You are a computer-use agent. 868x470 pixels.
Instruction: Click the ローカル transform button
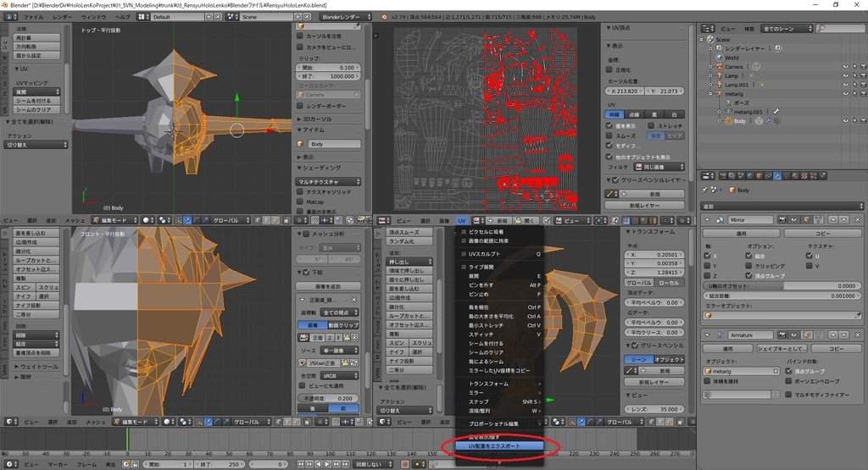coord(669,283)
